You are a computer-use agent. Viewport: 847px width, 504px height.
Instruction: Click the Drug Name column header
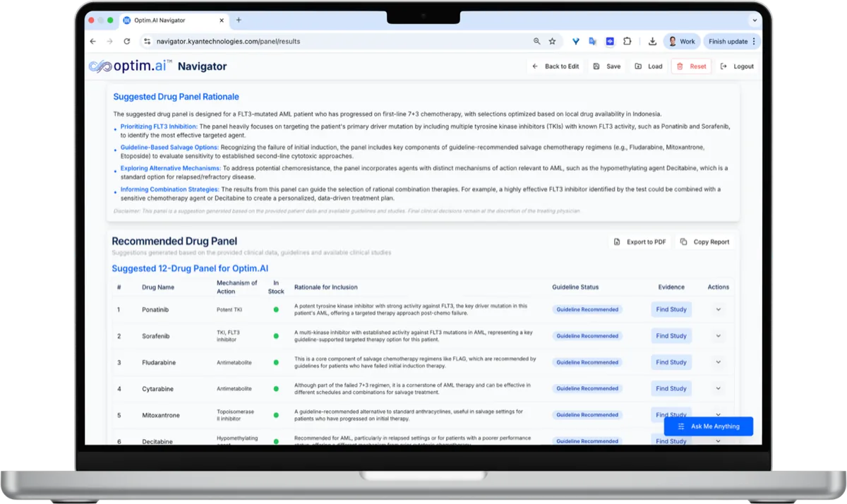click(158, 287)
